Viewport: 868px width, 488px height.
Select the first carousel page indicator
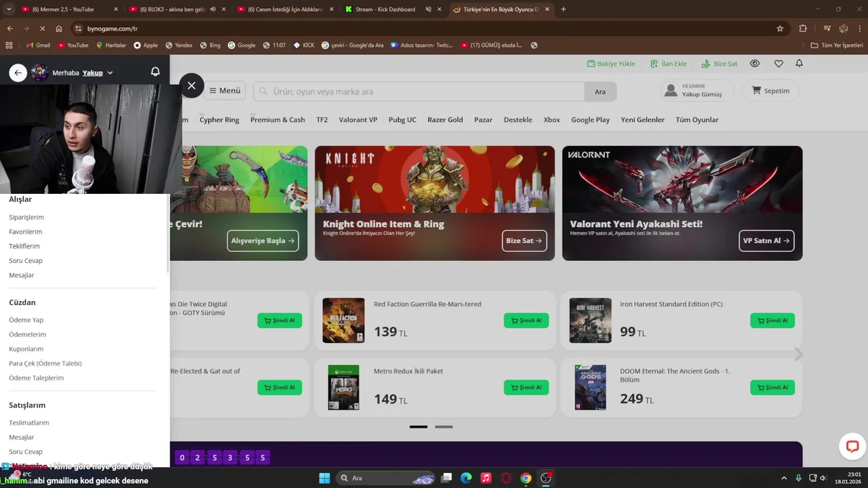point(418,427)
